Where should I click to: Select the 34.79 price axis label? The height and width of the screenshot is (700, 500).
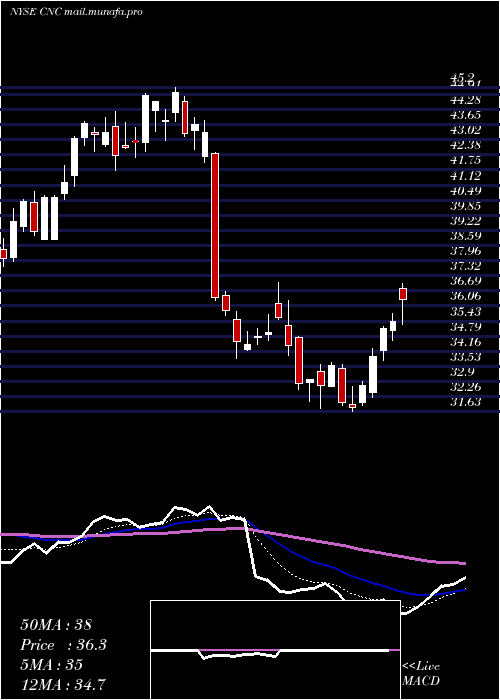465,327
